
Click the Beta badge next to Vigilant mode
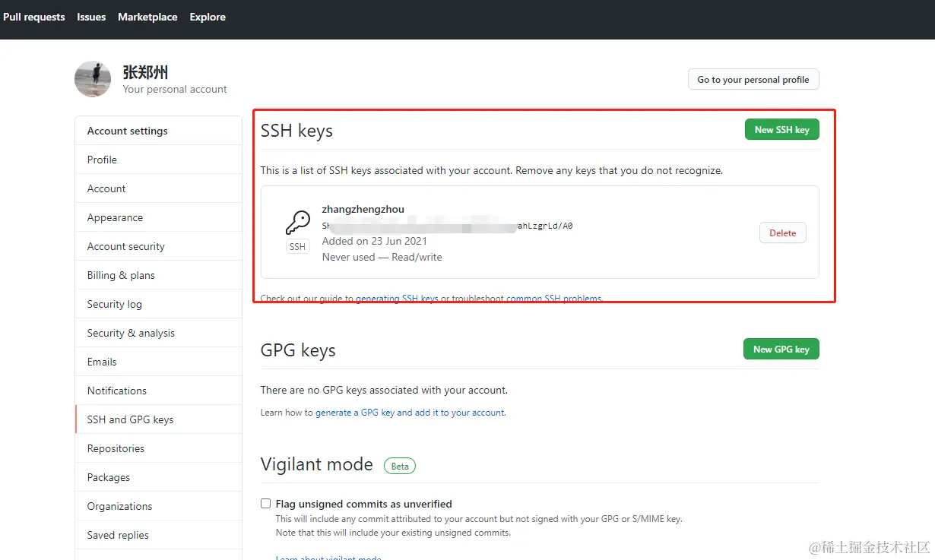point(400,466)
